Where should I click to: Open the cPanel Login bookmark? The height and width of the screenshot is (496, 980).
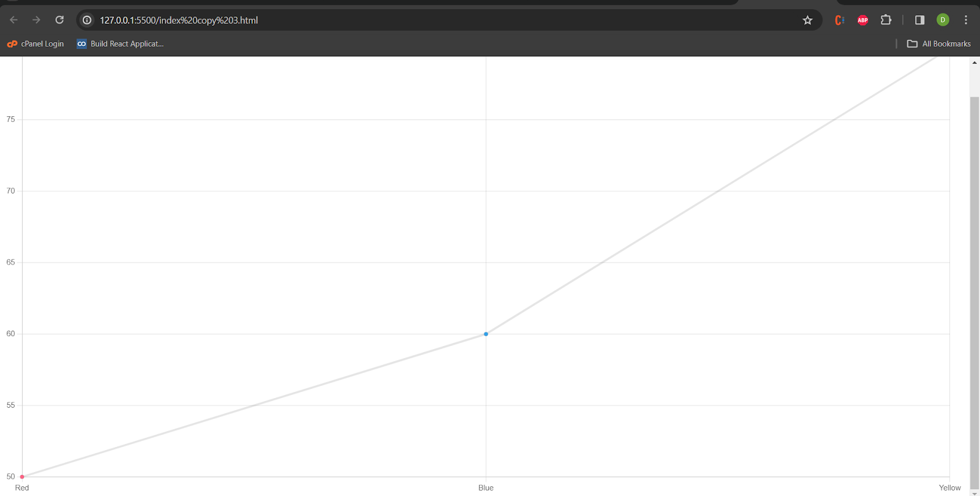[36, 44]
